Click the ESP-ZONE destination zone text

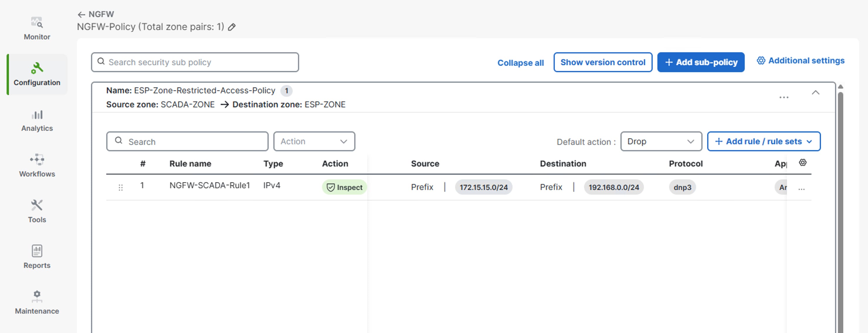click(x=325, y=105)
